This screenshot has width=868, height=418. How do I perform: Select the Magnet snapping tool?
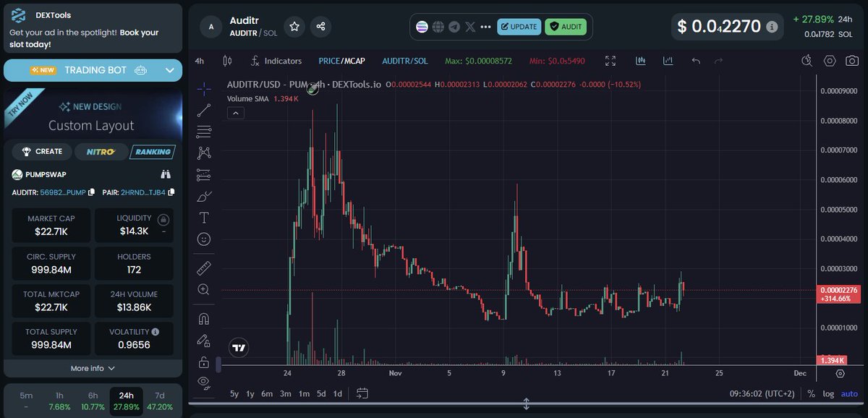(x=203, y=318)
